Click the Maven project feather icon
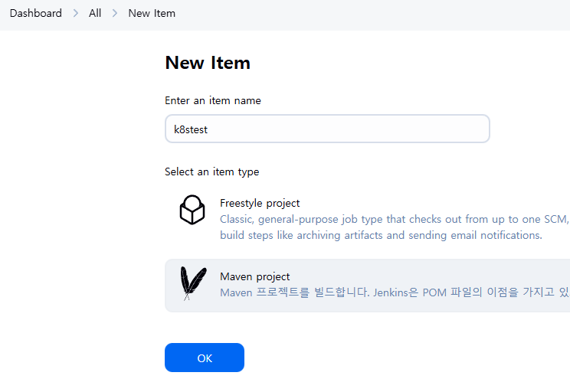 [193, 284]
